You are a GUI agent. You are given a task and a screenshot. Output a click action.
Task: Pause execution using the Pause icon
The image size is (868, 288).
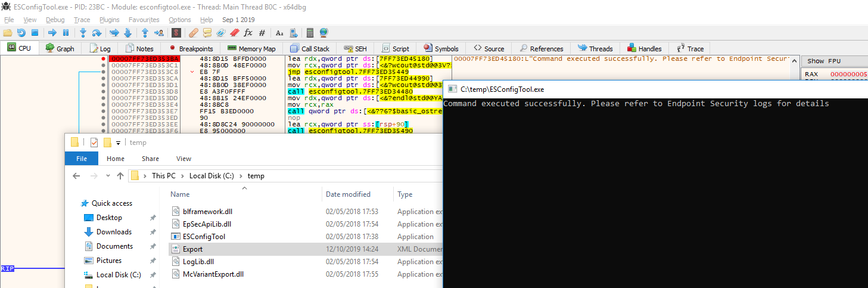(x=66, y=33)
